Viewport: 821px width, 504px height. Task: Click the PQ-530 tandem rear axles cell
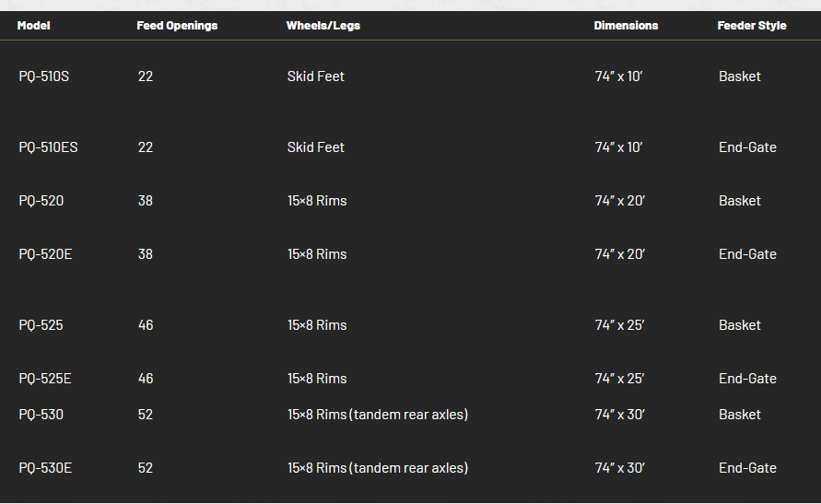pos(378,415)
